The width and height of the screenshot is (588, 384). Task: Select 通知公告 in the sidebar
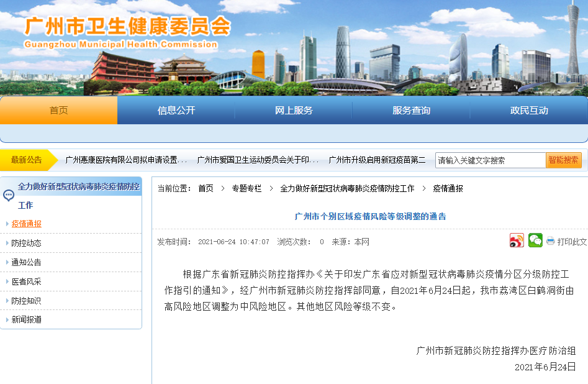(x=26, y=262)
